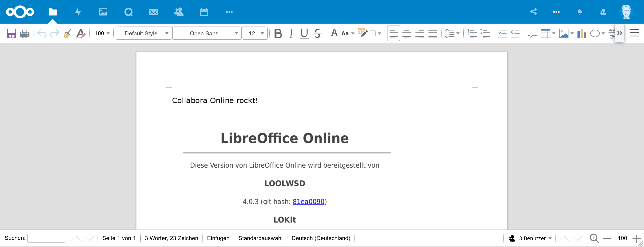Open the contacts menu in the header
Screen dimensions: 644x247
point(603,12)
